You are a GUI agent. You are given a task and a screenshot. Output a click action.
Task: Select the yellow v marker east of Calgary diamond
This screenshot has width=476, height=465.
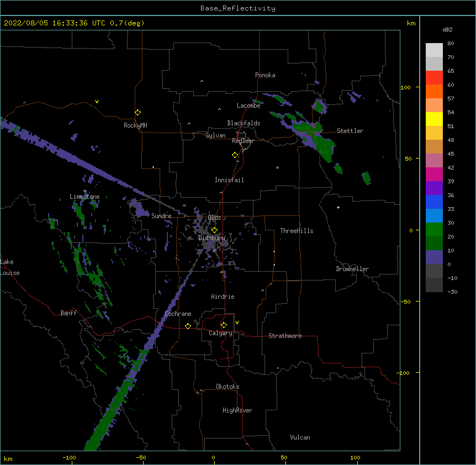click(x=237, y=323)
